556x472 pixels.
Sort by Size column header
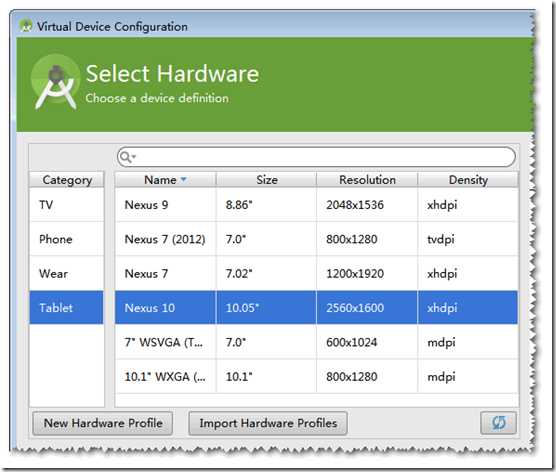(x=267, y=180)
